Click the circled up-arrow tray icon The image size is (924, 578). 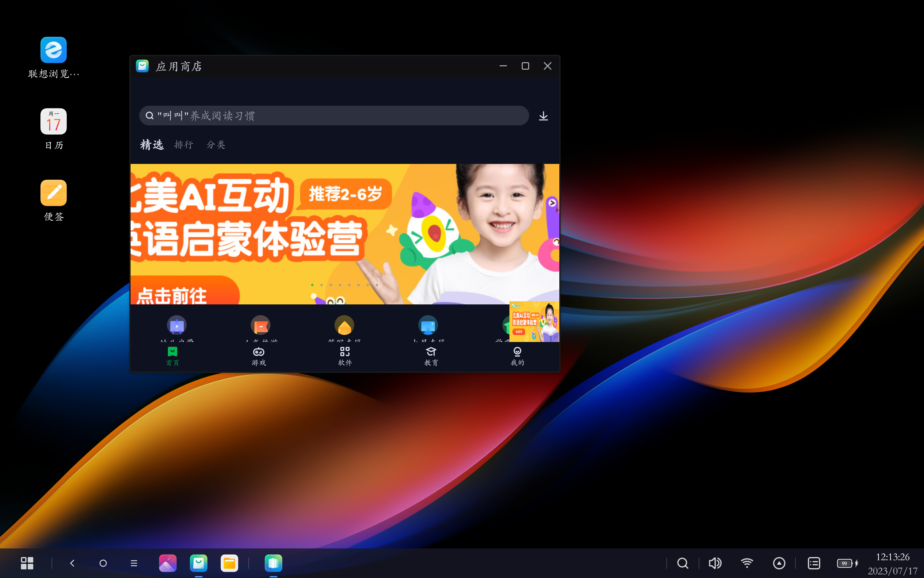point(779,563)
